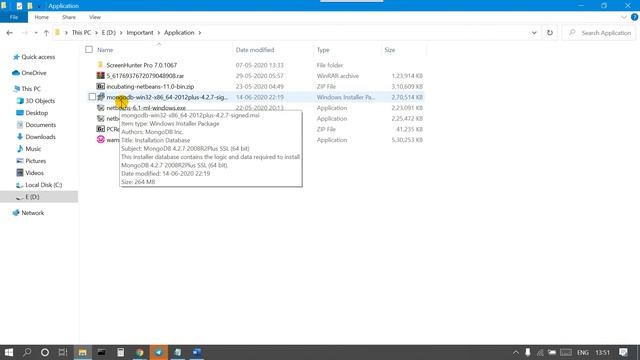Click size value '2,70,514 KB'
The width and height of the screenshot is (640, 360).
[407, 97]
